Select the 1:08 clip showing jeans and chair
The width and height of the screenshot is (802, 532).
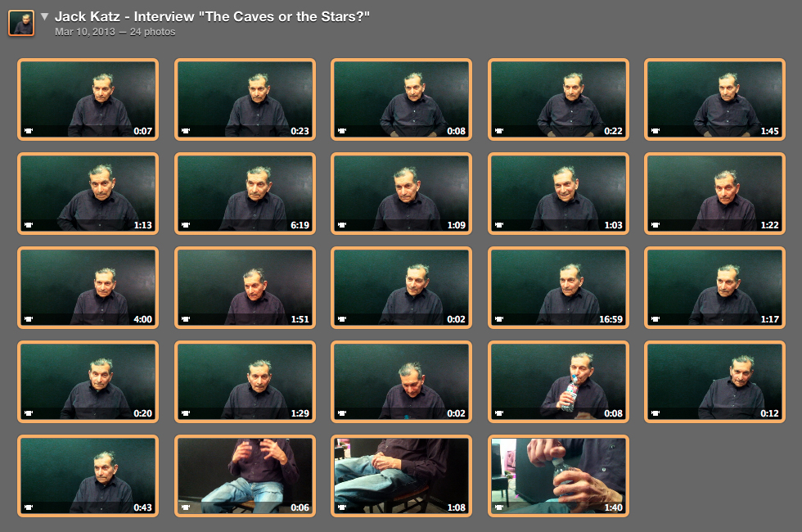point(401,476)
